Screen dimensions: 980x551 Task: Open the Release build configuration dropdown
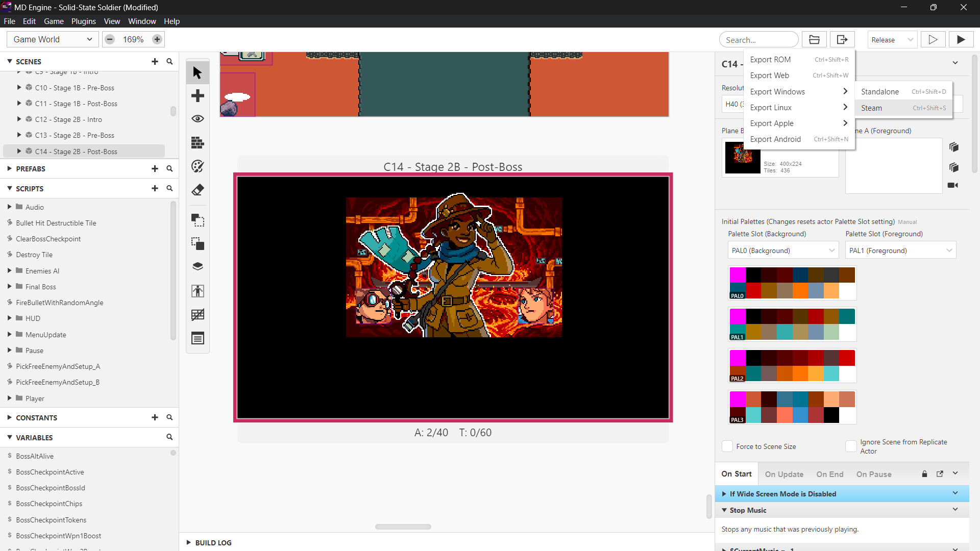[x=892, y=40]
